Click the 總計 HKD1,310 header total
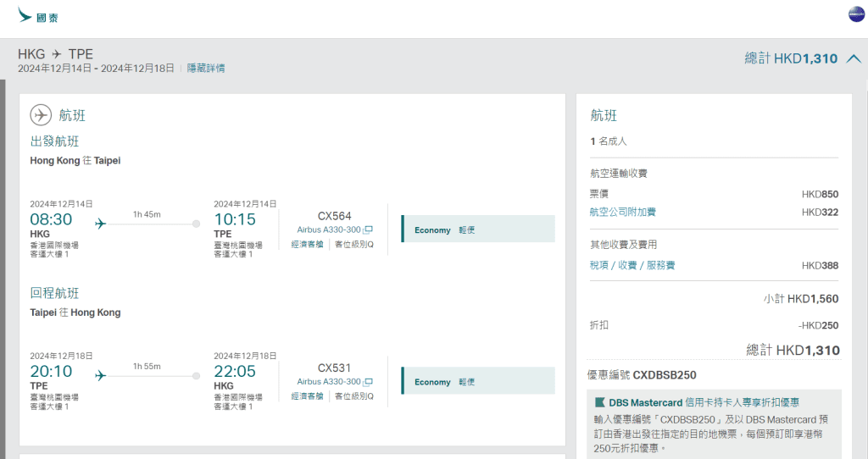 click(x=791, y=58)
